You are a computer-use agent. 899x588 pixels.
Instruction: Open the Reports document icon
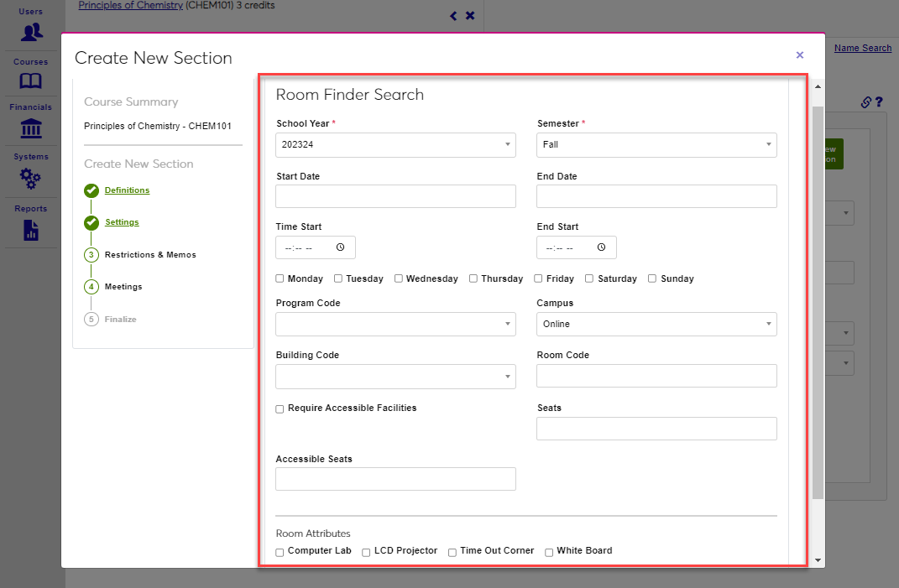coord(31,229)
